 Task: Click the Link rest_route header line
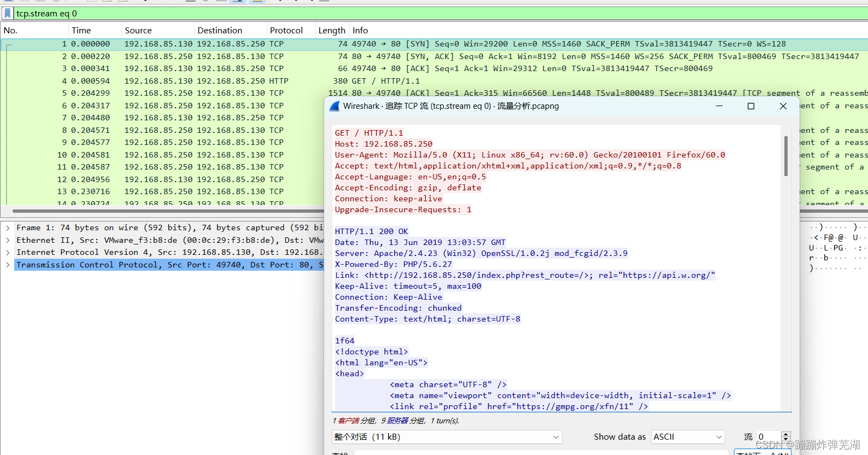[525, 275]
